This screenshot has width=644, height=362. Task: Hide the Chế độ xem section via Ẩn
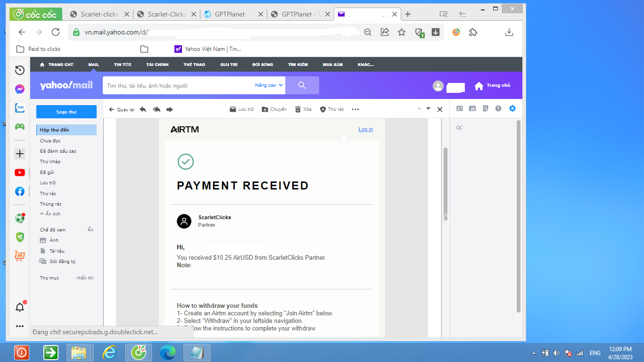(91, 230)
